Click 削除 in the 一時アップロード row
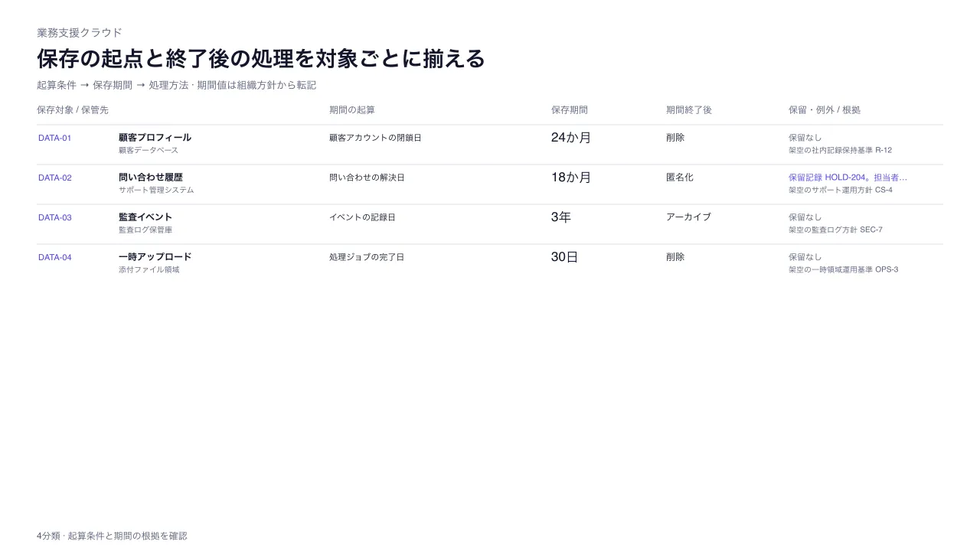The width and height of the screenshot is (980, 551). [675, 257]
